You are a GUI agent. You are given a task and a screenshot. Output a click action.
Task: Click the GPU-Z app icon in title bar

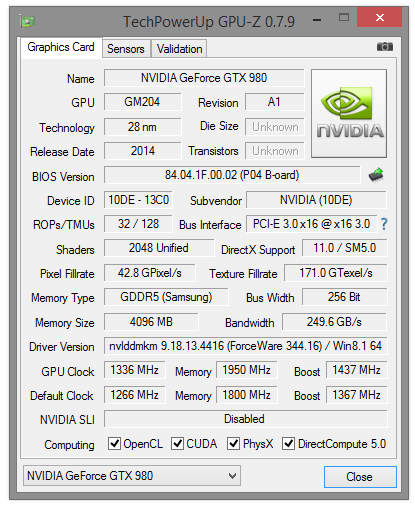click(27, 21)
